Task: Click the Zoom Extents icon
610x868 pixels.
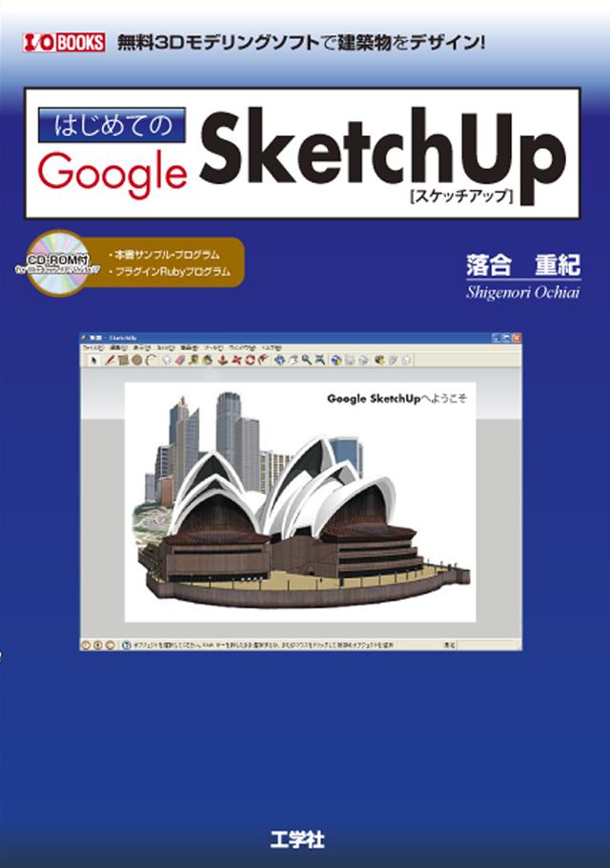Action: 319,360
